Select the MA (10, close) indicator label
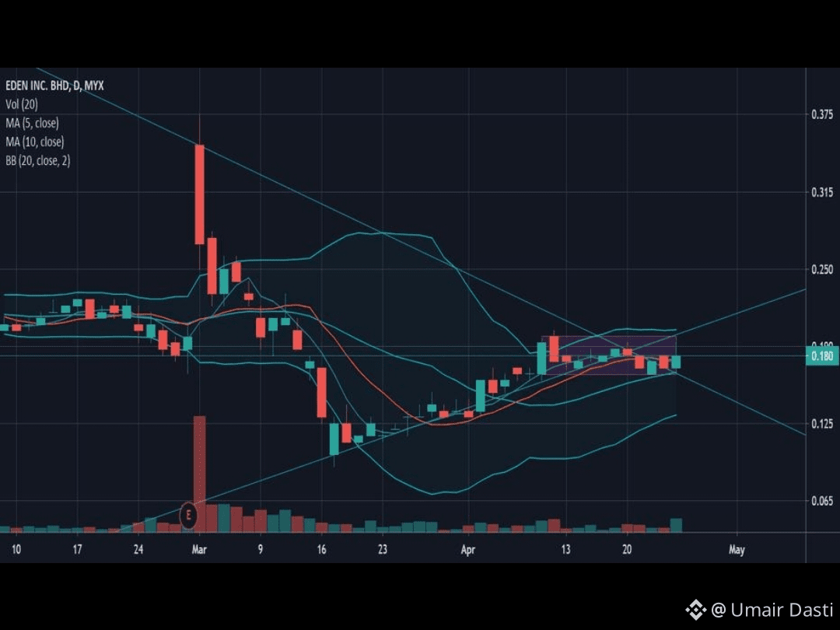 click(x=35, y=142)
